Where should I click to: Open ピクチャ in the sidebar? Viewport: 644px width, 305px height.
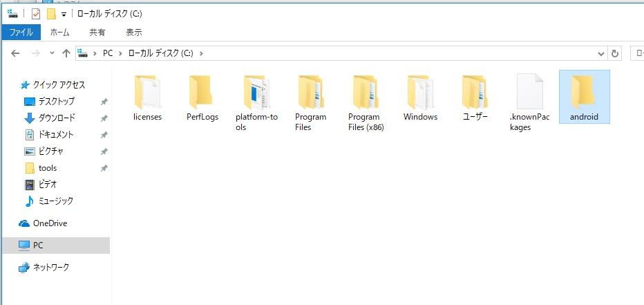(44, 151)
